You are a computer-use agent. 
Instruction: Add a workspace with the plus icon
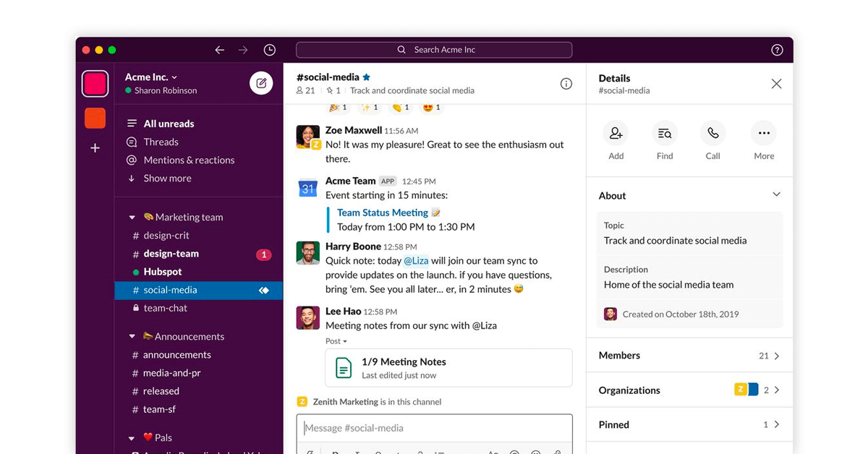95,148
